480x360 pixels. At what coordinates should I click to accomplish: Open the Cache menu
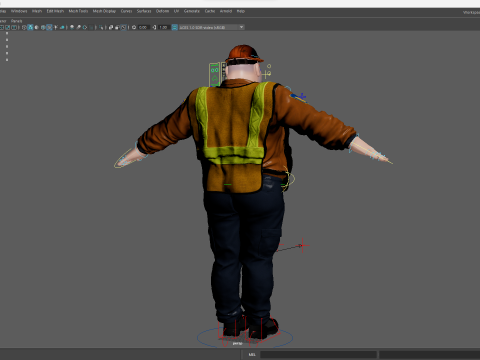[x=210, y=11]
